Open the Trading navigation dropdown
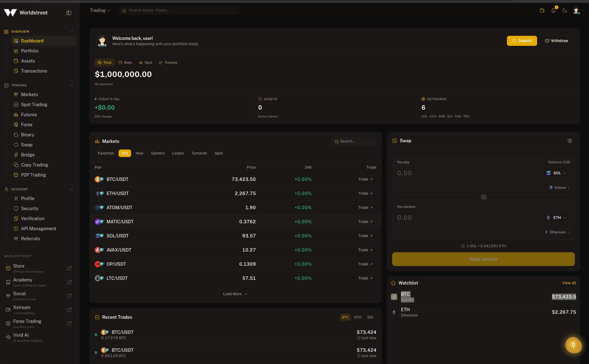The image size is (589, 364). tap(99, 10)
